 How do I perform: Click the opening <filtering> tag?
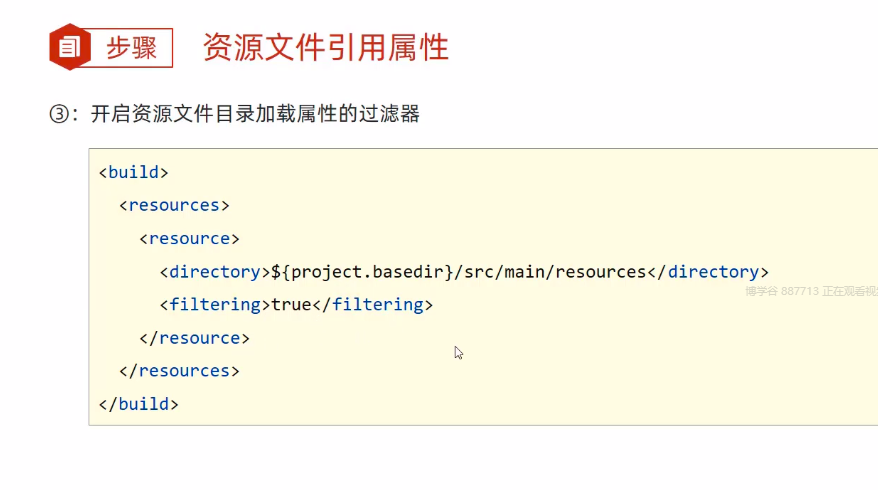pyautogui.click(x=214, y=304)
